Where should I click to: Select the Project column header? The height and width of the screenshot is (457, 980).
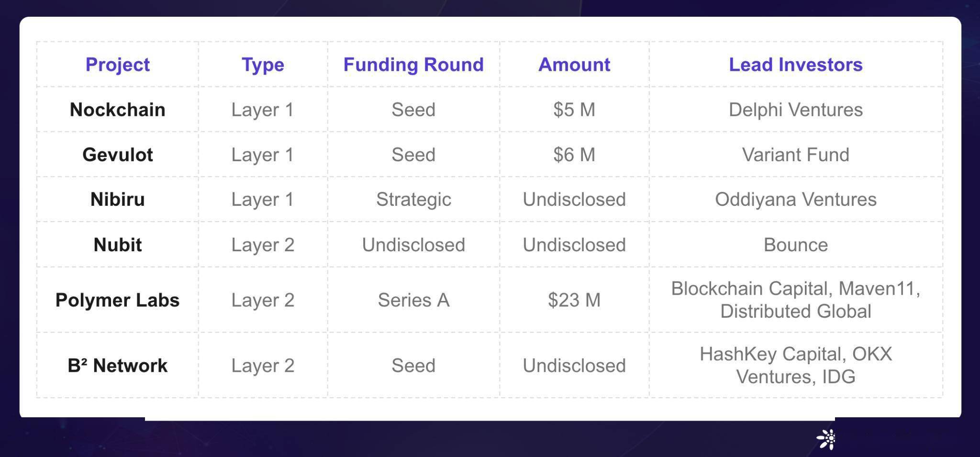coord(117,65)
